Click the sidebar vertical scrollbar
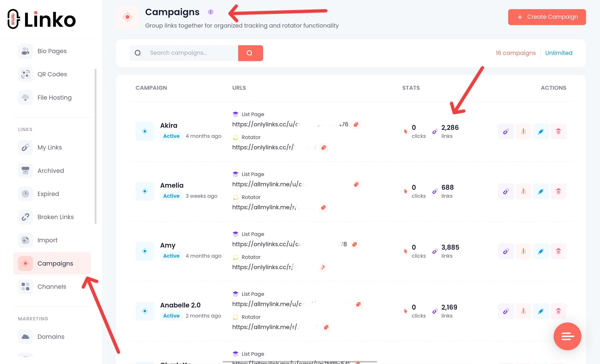The image size is (600, 364). pyautogui.click(x=95, y=146)
